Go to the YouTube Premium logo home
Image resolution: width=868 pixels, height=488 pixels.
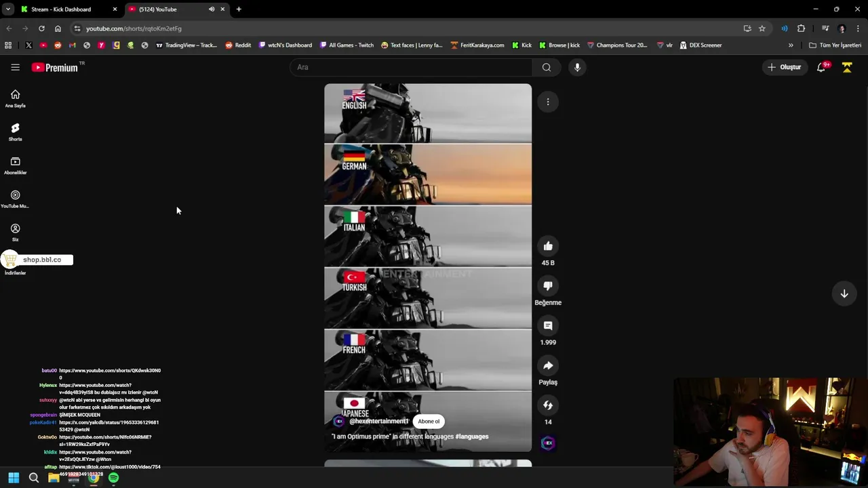point(55,67)
